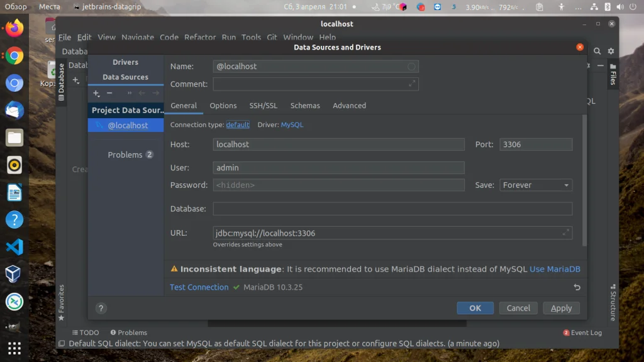The width and height of the screenshot is (644, 362).
Task: Change the connection type from default
Action: [237, 124]
